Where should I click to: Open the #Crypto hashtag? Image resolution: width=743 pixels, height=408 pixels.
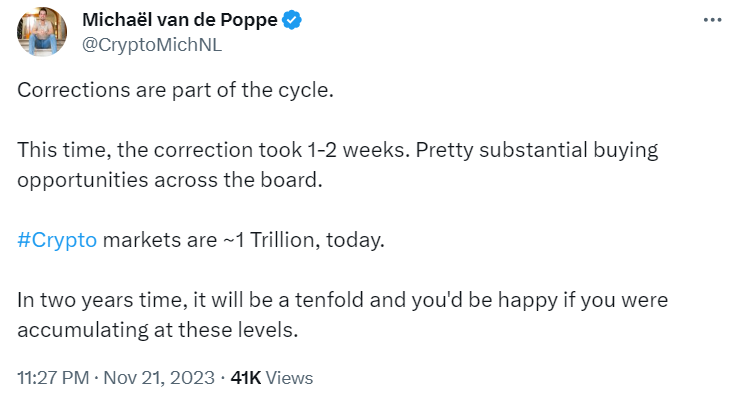(57, 240)
